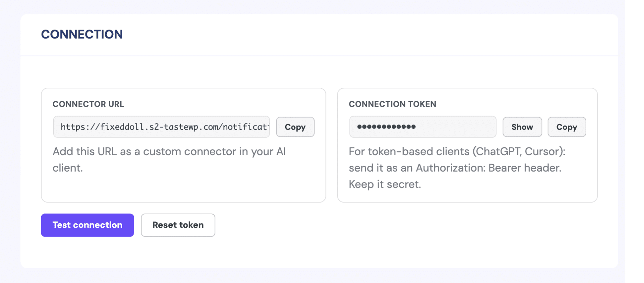Show the hidden connection token
Image resolution: width=644 pixels, height=283 pixels.
[522, 127]
